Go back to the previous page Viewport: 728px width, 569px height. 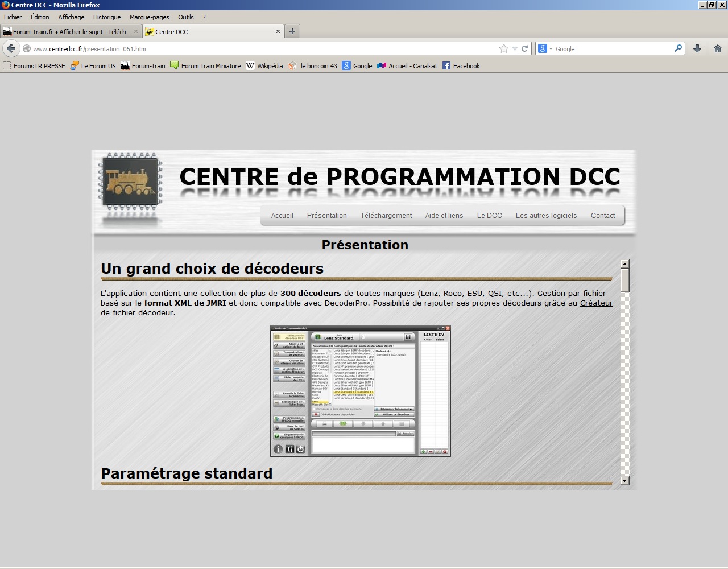coord(11,48)
